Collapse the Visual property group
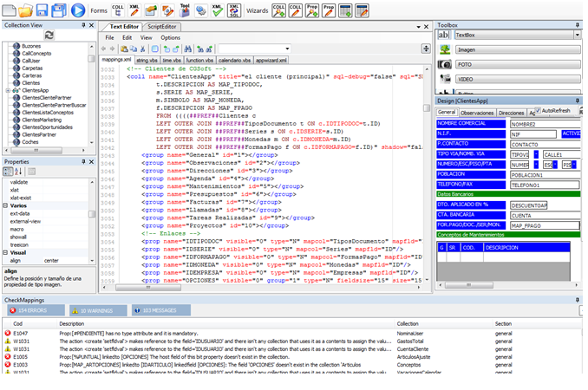The width and height of the screenshot is (588, 390). [x=5, y=252]
